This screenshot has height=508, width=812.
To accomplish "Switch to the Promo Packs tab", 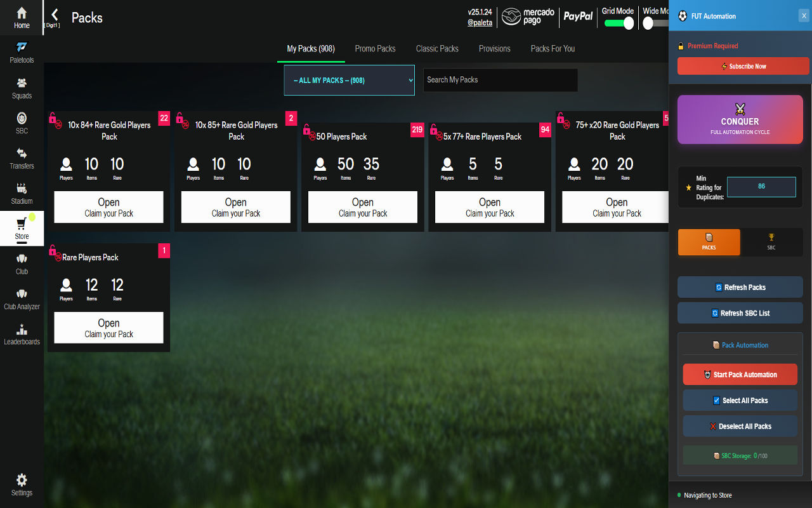I will coord(375,48).
